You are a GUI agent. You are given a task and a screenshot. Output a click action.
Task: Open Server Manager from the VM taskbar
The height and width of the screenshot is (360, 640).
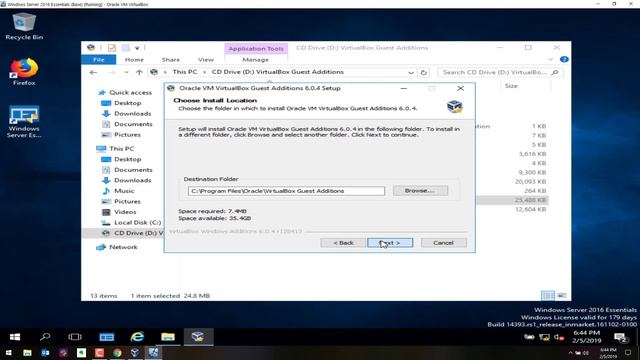[107, 337]
